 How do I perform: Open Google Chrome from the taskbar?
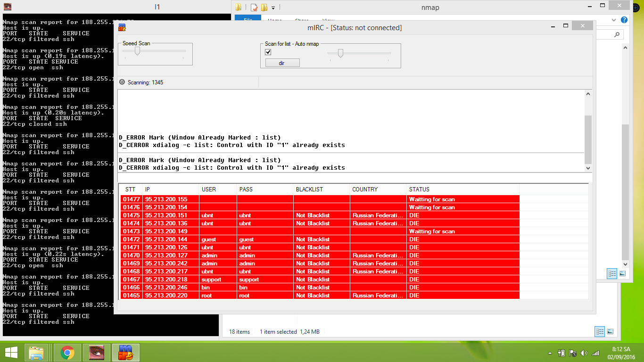pyautogui.click(x=67, y=353)
